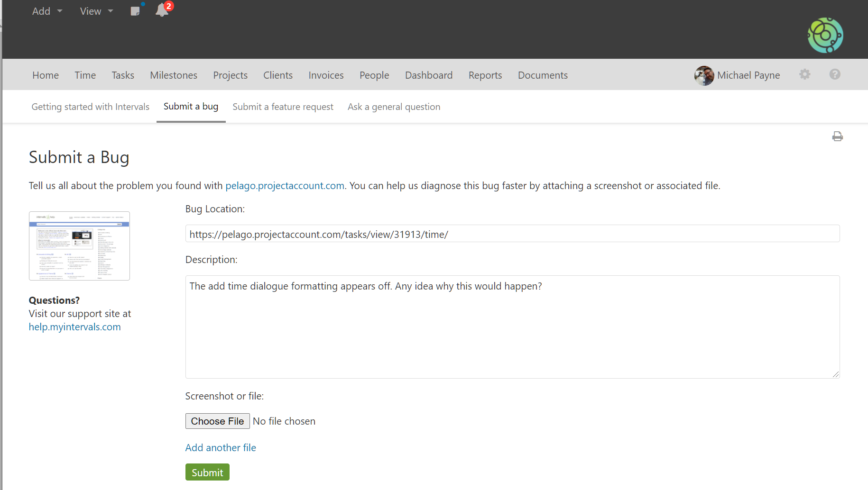868x490 pixels.
Task: Click the Intervals circular logo
Action: (825, 36)
